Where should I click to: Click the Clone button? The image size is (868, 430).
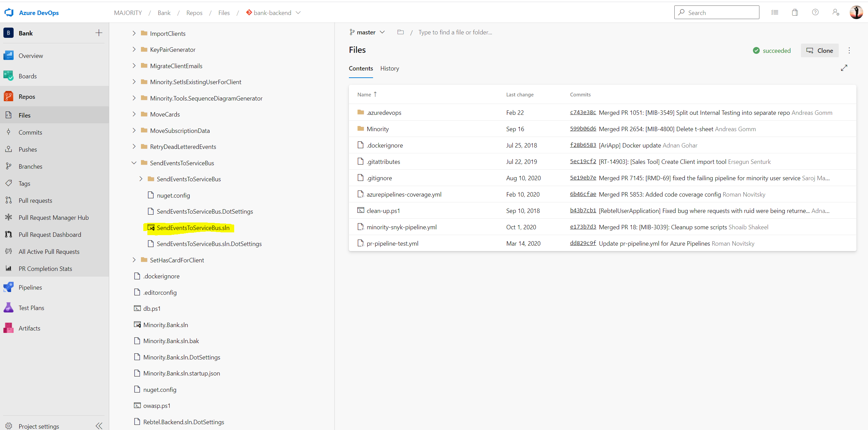pos(819,50)
